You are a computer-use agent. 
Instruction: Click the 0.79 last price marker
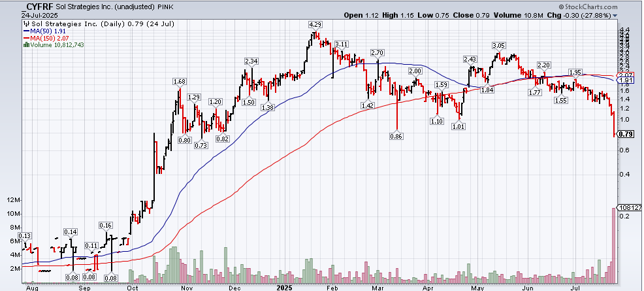point(625,134)
